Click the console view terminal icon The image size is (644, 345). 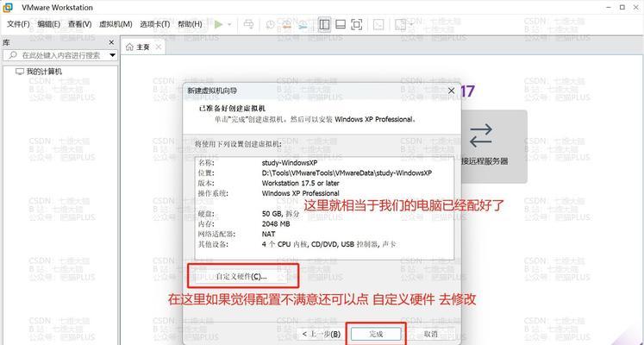point(378,25)
